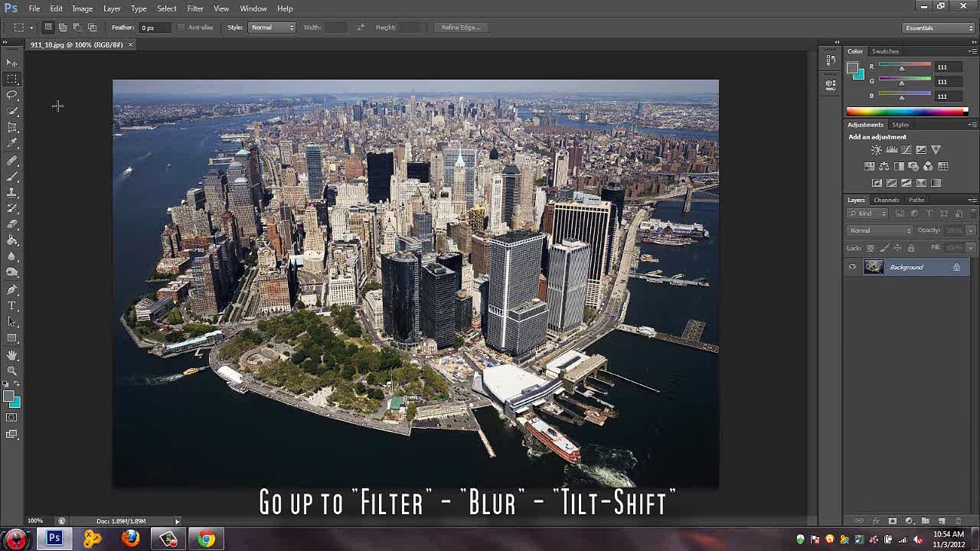The width and height of the screenshot is (980, 551).
Task: Select the Rectangle shape tool
Action: (x=12, y=338)
